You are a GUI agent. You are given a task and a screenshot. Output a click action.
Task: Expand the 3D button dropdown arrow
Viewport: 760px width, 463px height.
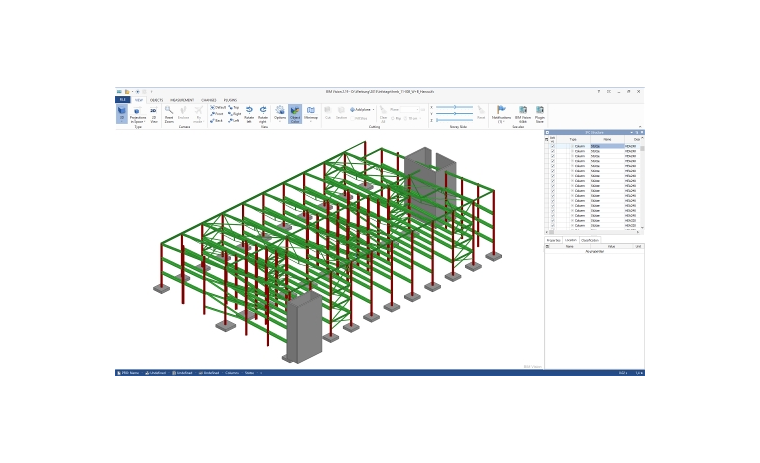tap(122, 121)
